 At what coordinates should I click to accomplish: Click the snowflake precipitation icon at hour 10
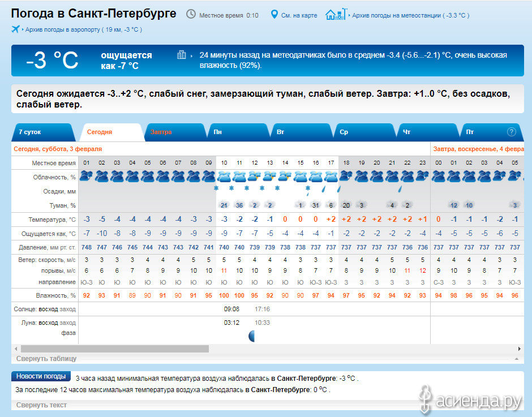click(216, 188)
